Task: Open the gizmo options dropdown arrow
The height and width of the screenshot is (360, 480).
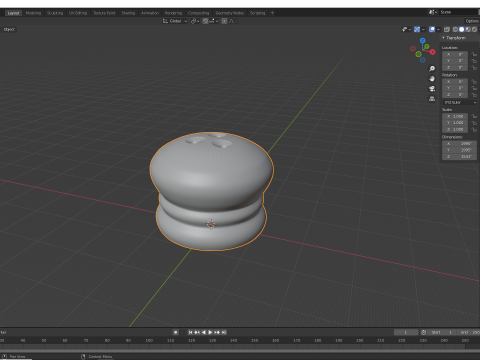Action: point(423,30)
